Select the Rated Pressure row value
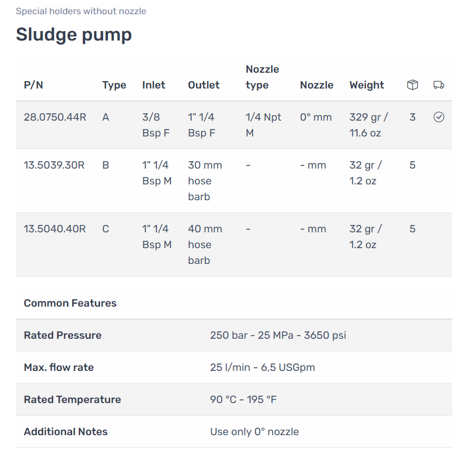 [278, 335]
